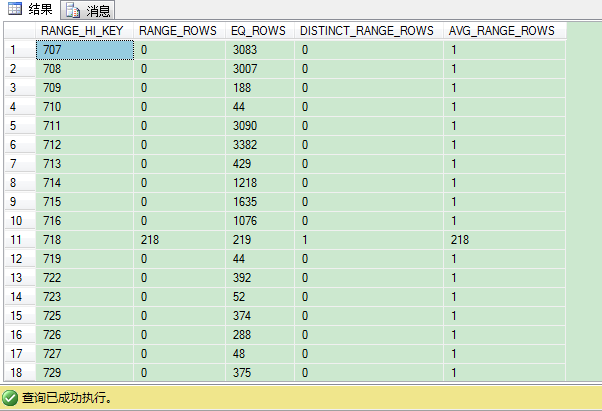Click EQ_ROWS cell 48
This screenshot has width=602, height=411.
(x=260, y=353)
